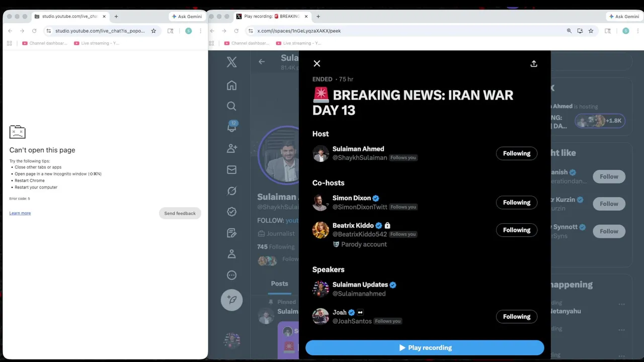Open Notifications bell in X sidebar
Screen dimensions: 644x362
click(x=231, y=127)
